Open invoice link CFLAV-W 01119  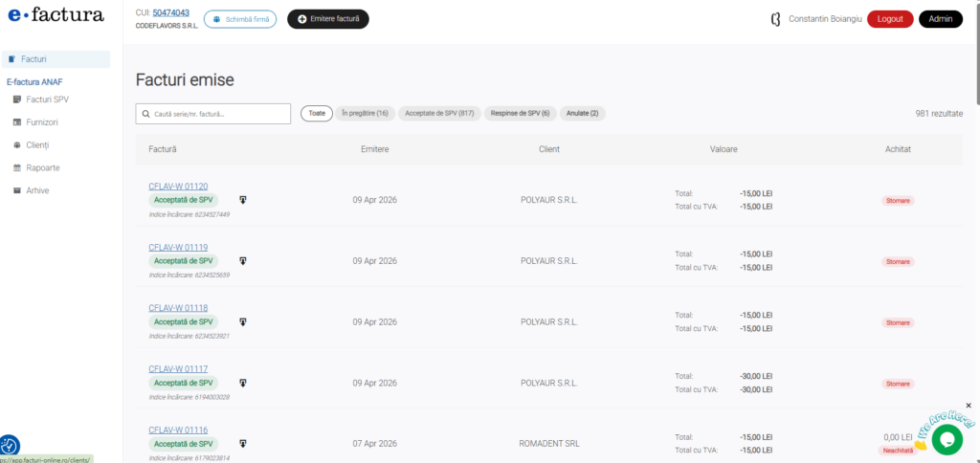[x=178, y=247]
